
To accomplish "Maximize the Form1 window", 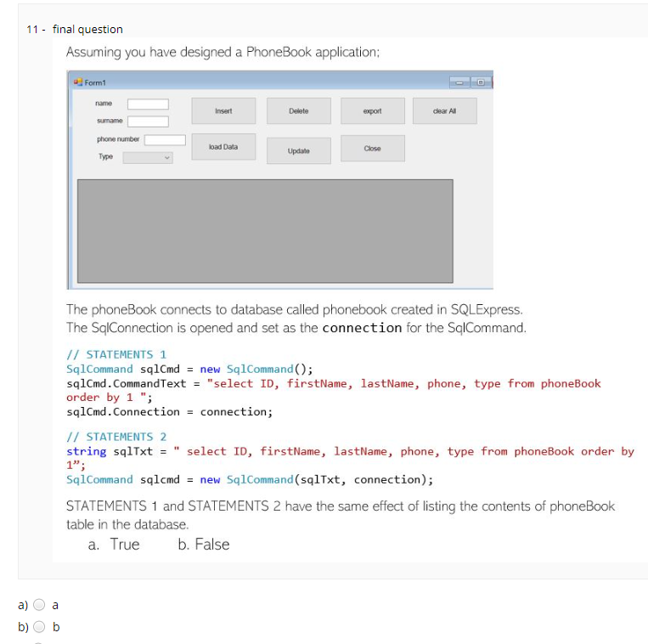I will 481,82.
